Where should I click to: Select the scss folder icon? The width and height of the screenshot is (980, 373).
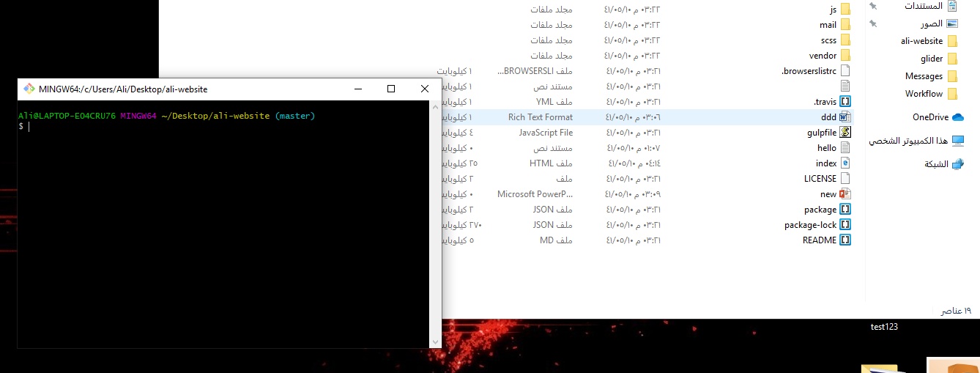click(x=845, y=40)
